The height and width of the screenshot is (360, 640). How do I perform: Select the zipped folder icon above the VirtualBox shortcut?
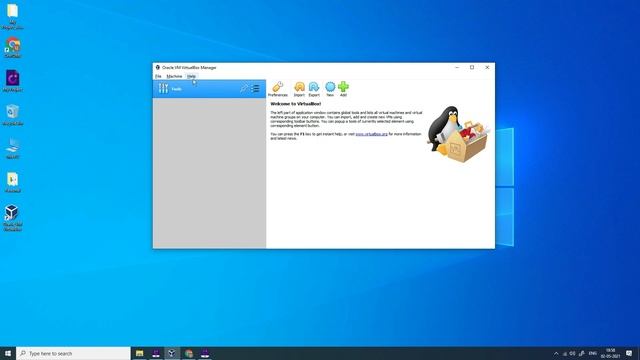tap(12, 182)
